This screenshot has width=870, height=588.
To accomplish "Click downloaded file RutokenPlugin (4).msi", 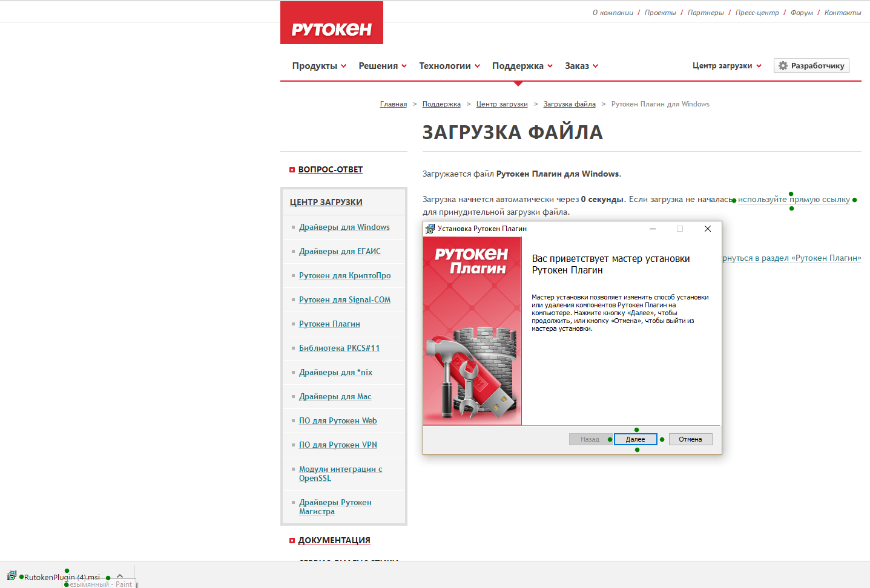I will tap(62, 577).
